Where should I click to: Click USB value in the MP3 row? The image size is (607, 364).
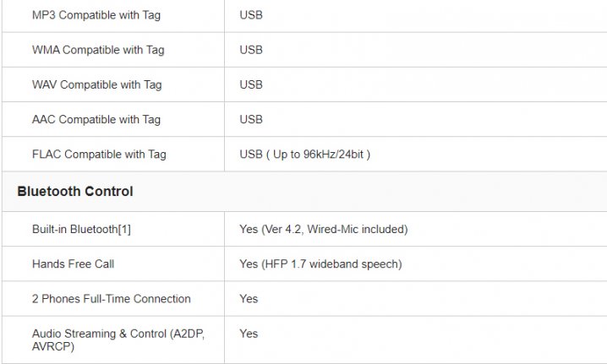251,15
